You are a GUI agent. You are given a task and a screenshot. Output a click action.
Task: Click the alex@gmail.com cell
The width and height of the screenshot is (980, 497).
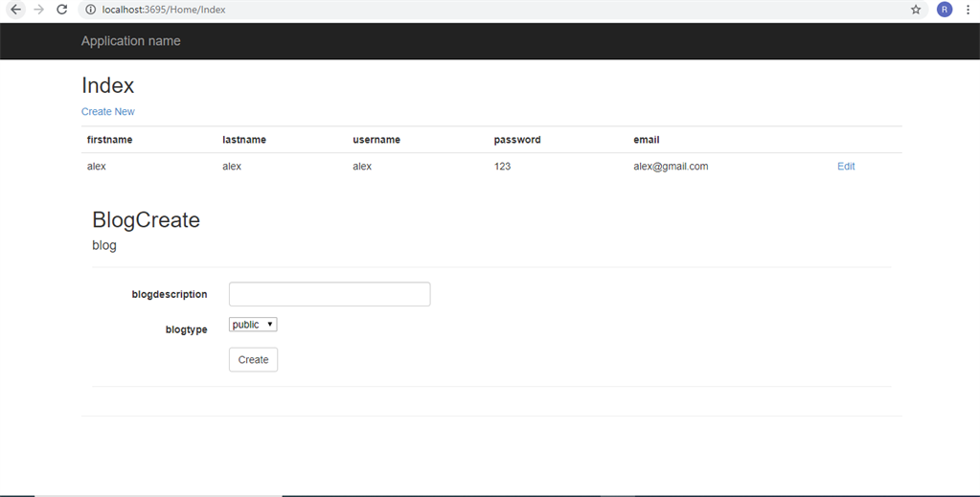[x=671, y=167]
